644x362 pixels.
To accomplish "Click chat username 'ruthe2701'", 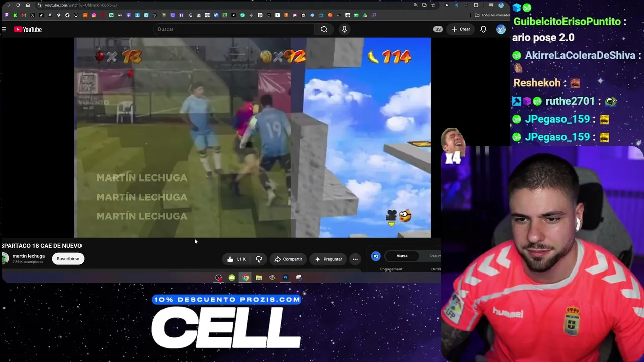I will click(x=570, y=101).
